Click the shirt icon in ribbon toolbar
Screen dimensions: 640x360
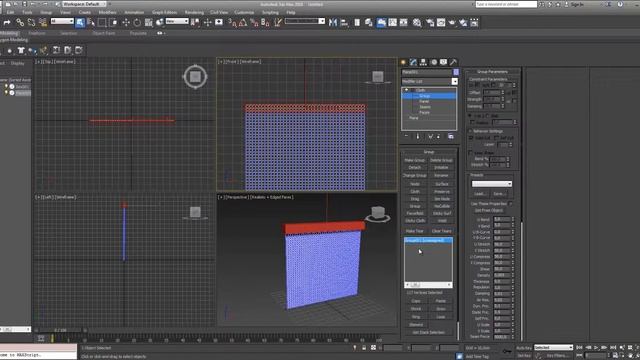pos(21,50)
